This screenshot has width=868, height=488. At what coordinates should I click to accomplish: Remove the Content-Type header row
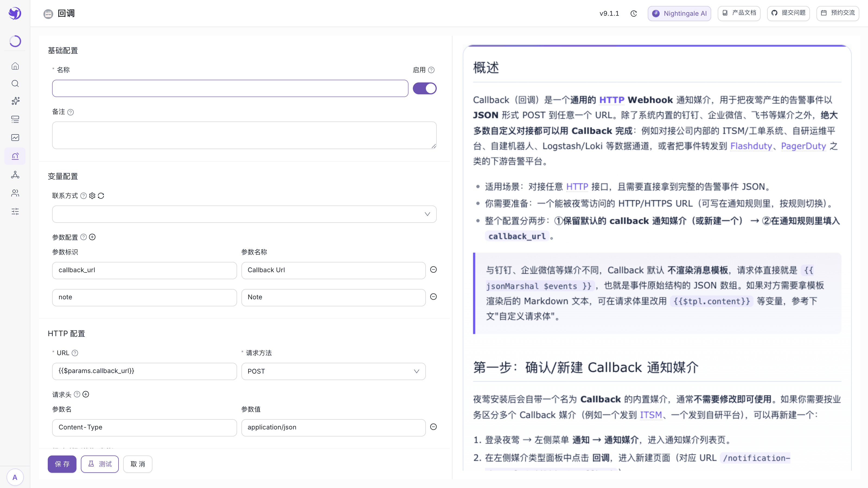pyautogui.click(x=433, y=427)
